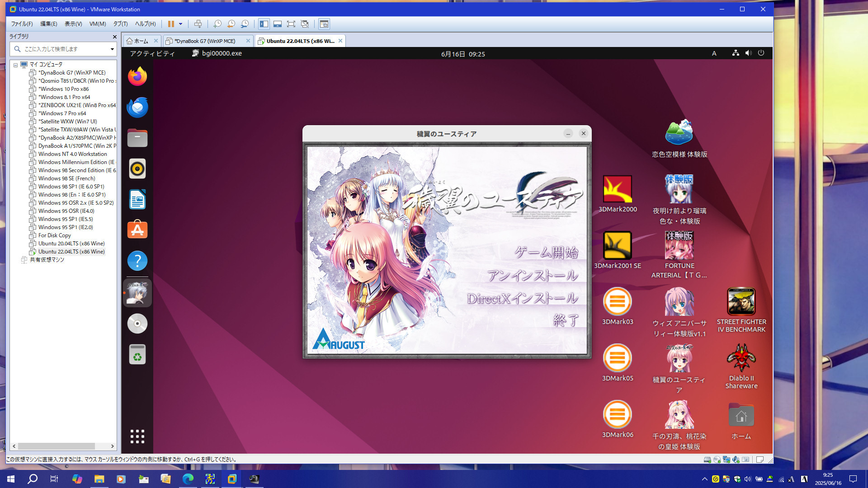Open the VM(M) menu
The height and width of the screenshot is (488, 868).
98,24
